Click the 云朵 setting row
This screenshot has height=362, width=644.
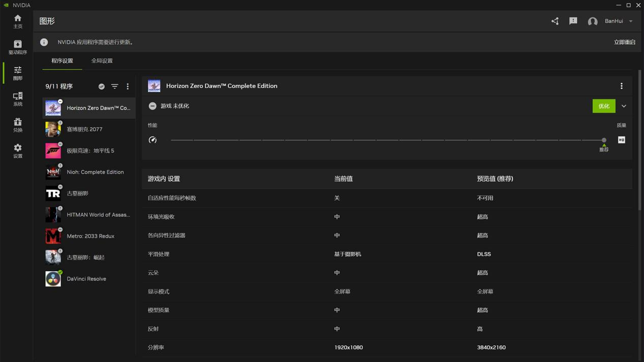[387, 273]
